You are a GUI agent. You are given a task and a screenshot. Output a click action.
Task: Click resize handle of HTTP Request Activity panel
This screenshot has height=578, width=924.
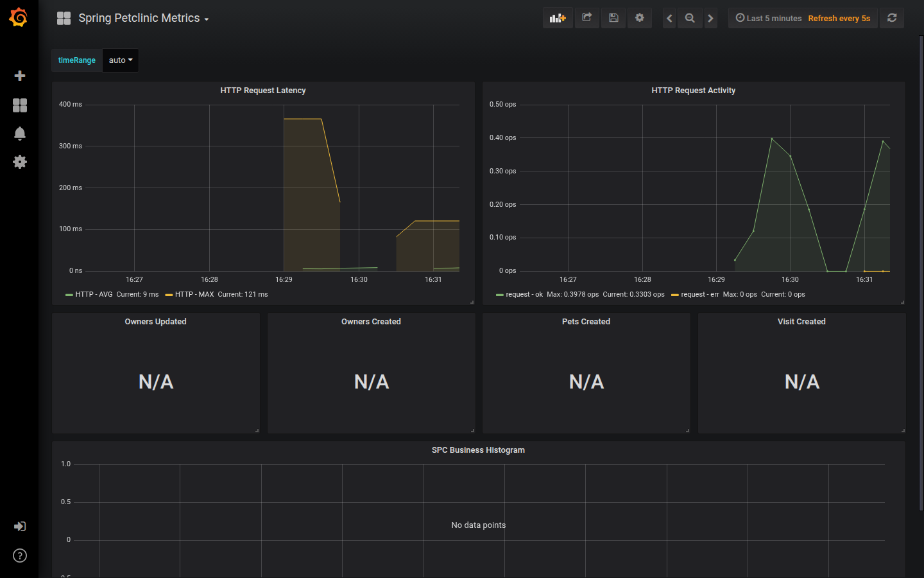(902, 302)
